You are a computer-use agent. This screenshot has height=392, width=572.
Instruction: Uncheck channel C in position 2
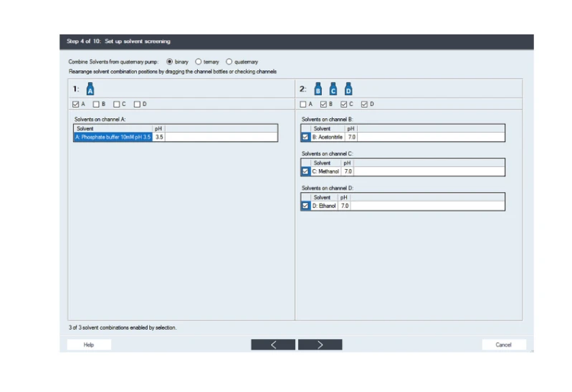(343, 105)
